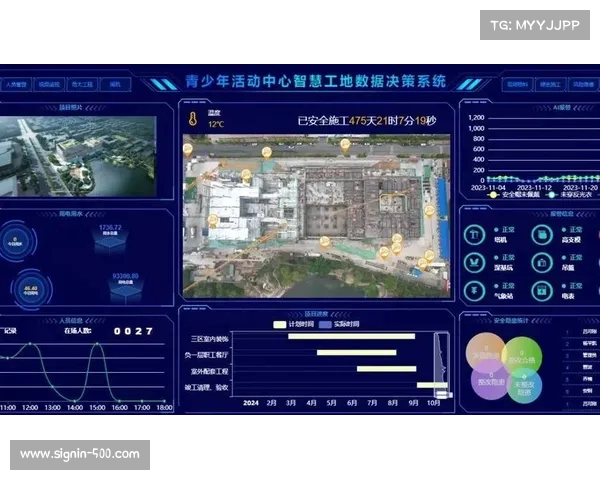Open the project rendering photo thumbnail
Image resolution: width=600 pixels, height=480 pixels.
tap(78, 156)
